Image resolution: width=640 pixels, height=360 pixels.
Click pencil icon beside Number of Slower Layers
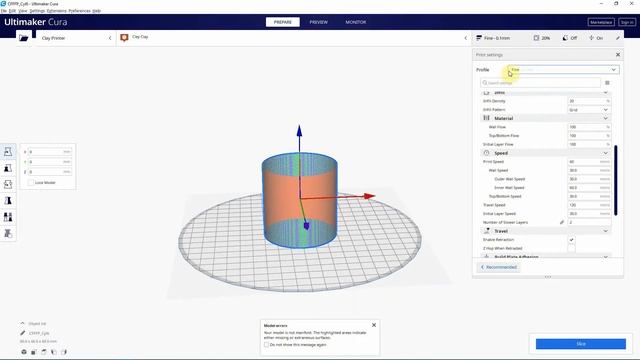[x=562, y=222]
